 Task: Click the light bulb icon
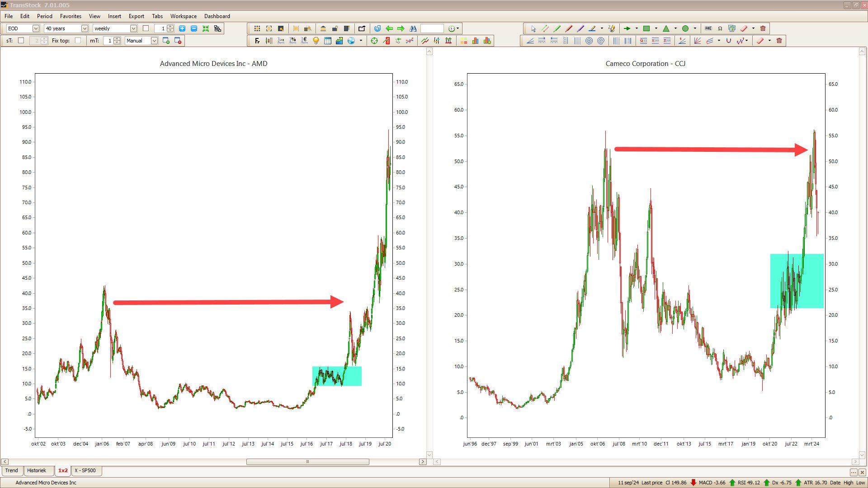(316, 41)
